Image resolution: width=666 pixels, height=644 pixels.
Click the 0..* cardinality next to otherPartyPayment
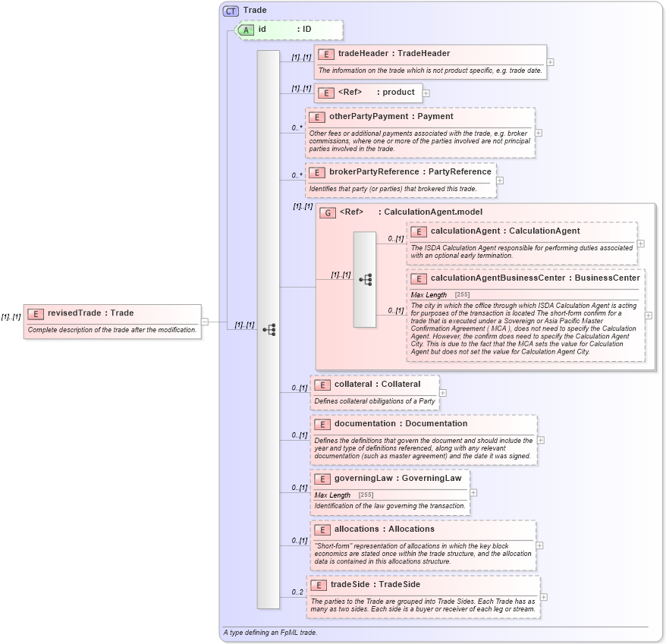(x=297, y=128)
